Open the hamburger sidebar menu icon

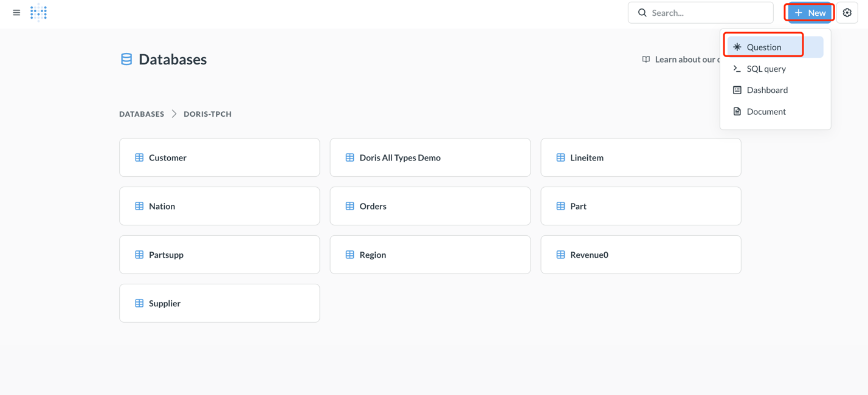click(16, 13)
